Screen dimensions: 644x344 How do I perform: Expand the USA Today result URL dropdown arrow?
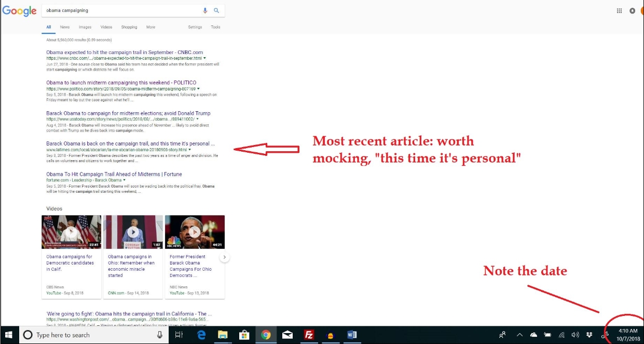(197, 120)
